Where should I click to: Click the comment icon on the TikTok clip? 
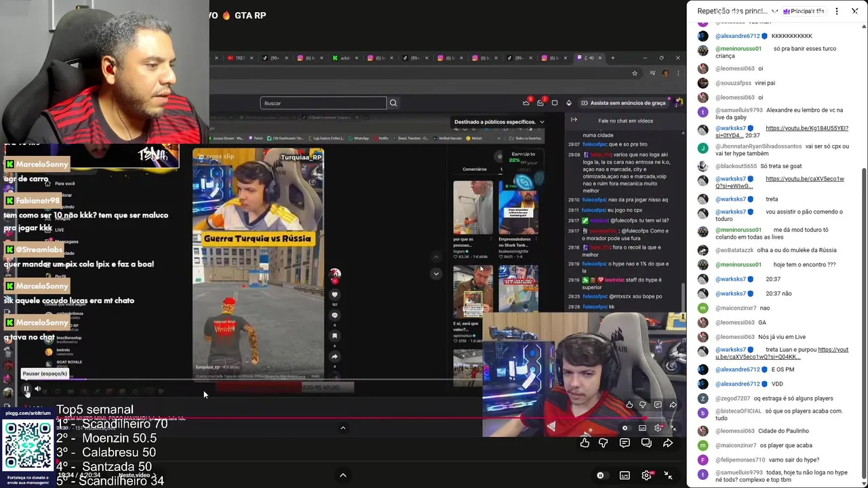click(334, 315)
